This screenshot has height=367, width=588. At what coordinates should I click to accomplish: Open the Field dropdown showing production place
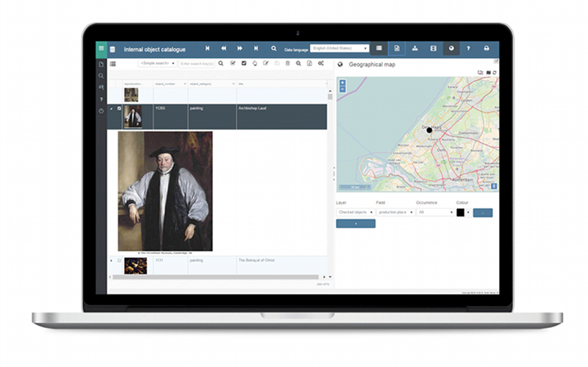click(x=395, y=213)
